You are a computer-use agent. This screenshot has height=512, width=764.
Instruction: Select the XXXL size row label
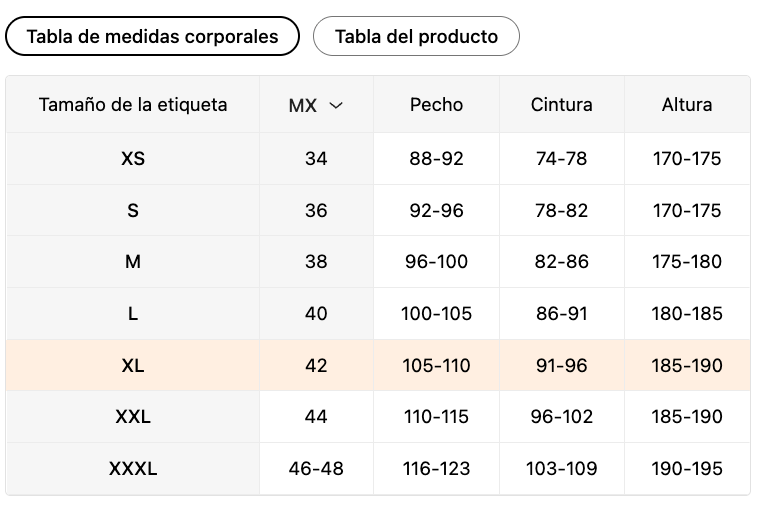(133, 469)
